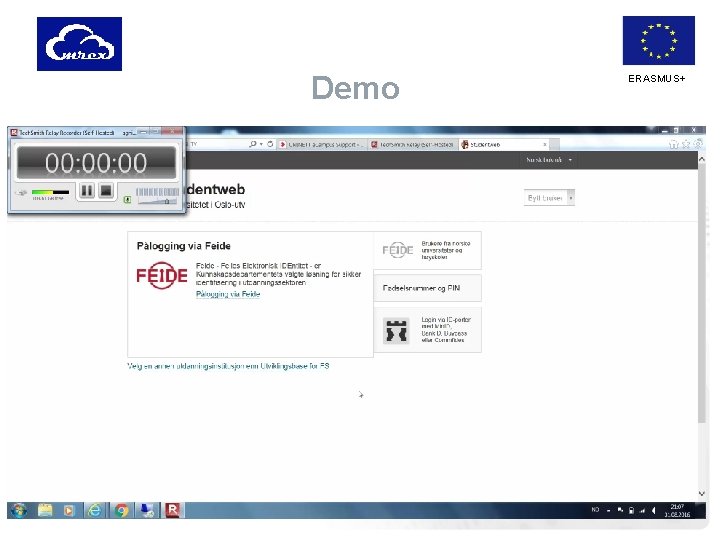This screenshot has width=720, height=540.
Task: Click the Relay Recorder timer display
Action: pos(96,163)
